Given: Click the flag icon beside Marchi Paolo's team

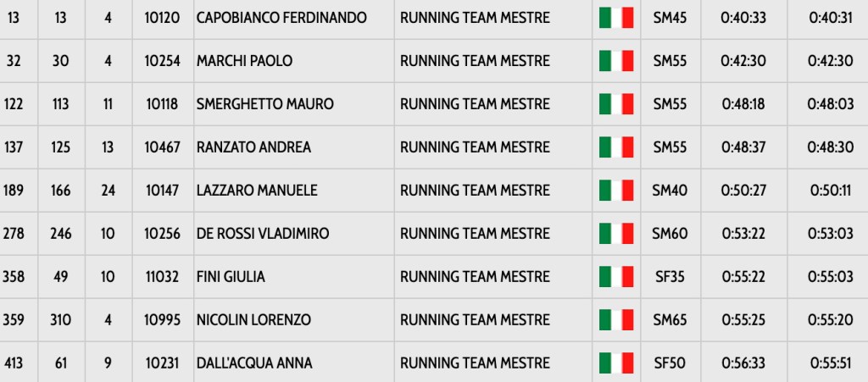Looking at the screenshot, I should coord(616,61).
